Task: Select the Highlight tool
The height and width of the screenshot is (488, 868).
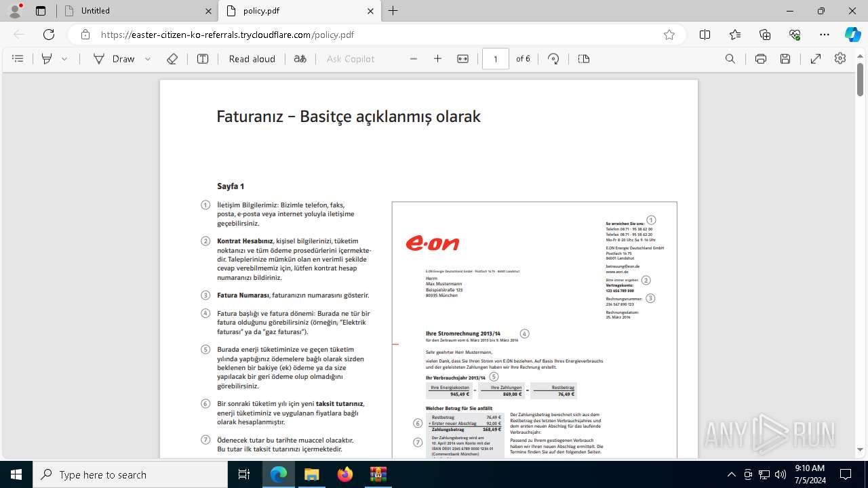Action: [x=47, y=59]
